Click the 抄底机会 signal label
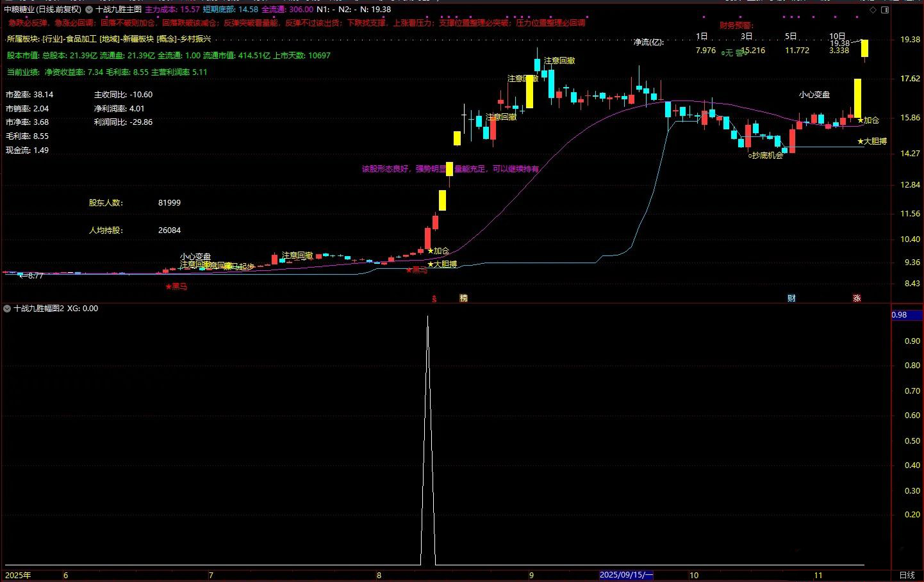 point(766,156)
